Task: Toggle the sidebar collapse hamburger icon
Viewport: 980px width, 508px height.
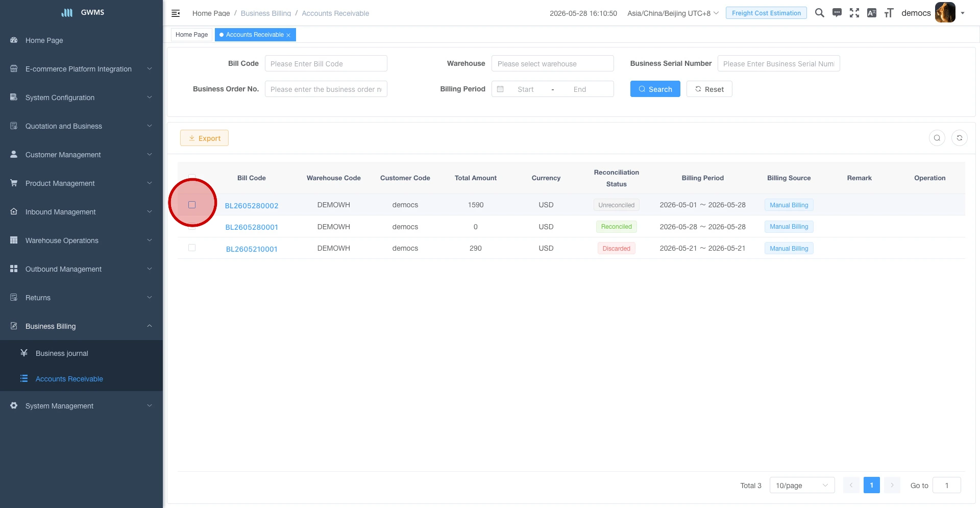Action: click(x=176, y=13)
